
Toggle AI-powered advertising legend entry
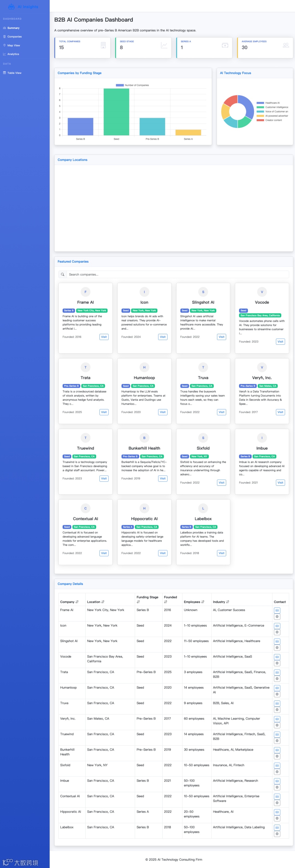click(x=272, y=116)
